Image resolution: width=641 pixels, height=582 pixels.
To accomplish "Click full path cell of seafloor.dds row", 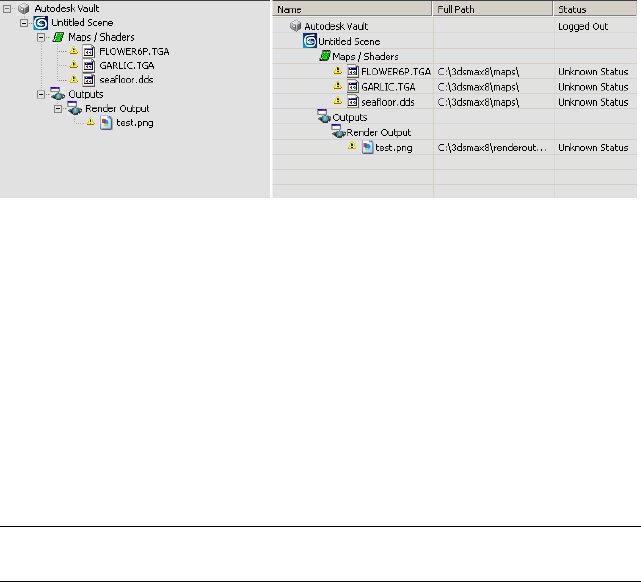I will point(493,102).
